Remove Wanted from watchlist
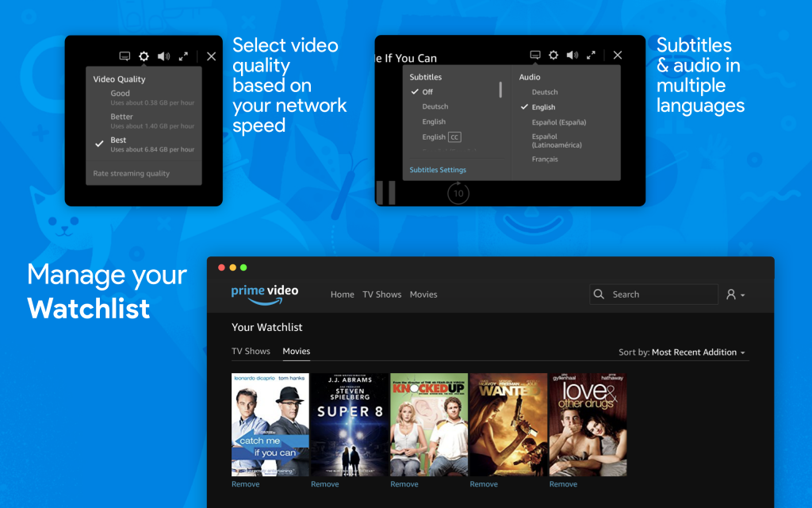Viewport: 812px width, 508px height. coord(484,484)
